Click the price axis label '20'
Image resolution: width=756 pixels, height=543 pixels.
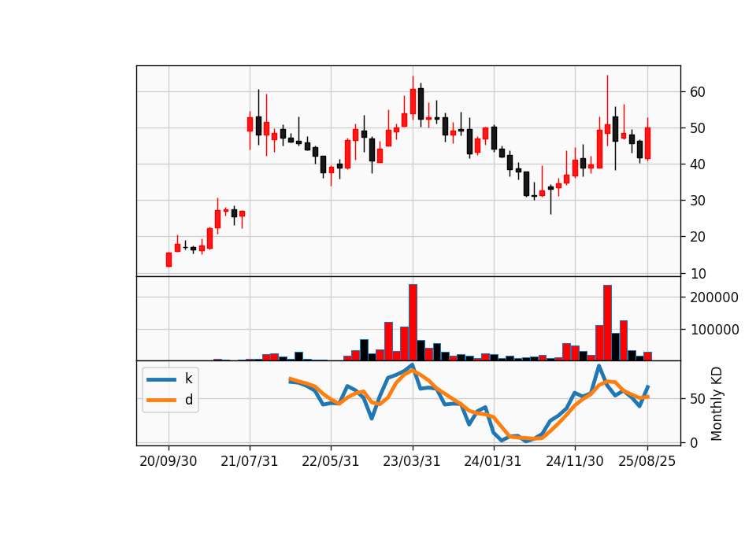[697, 237]
